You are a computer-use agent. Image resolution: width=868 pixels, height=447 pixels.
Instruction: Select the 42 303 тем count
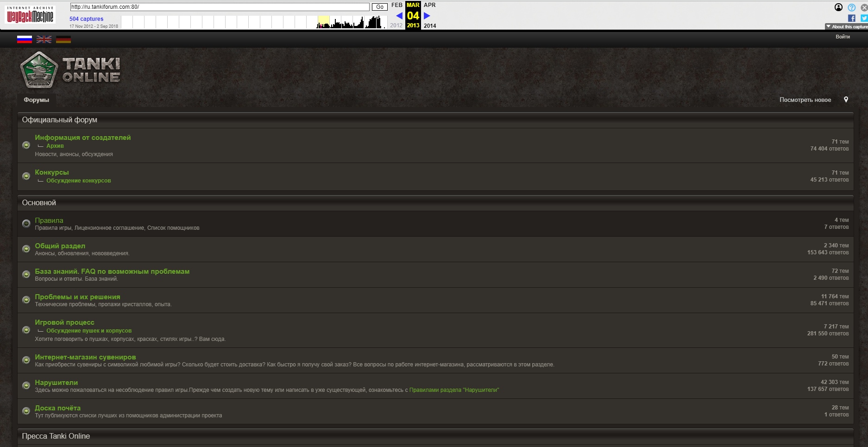point(835,382)
